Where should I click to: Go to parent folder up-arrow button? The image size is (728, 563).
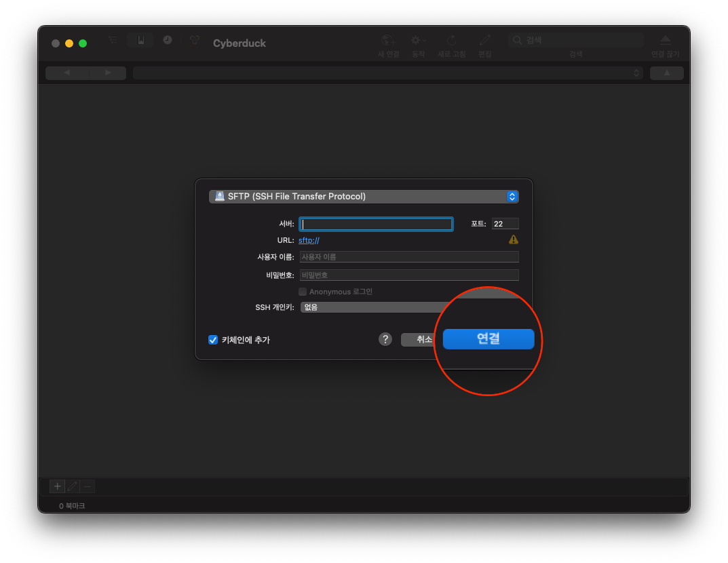click(x=667, y=73)
